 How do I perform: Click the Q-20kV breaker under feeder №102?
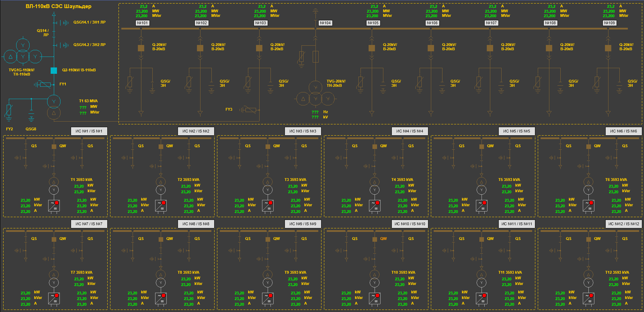point(200,48)
